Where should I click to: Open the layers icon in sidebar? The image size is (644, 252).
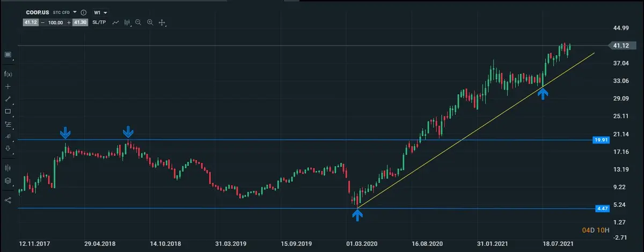pyautogui.click(x=8, y=181)
